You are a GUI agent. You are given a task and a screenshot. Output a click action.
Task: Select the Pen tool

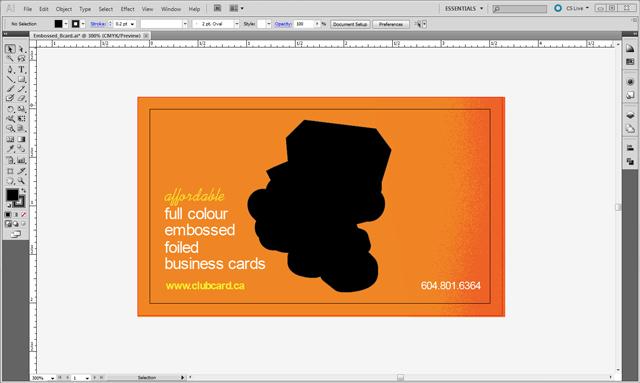click(11, 69)
